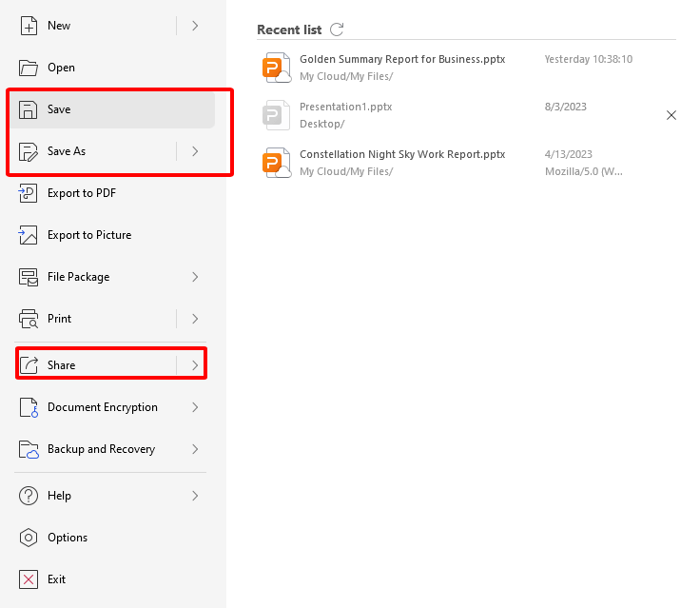Expand the File Package submenu arrow
This screenshot has height=608, width=700.
click(195, 277)
